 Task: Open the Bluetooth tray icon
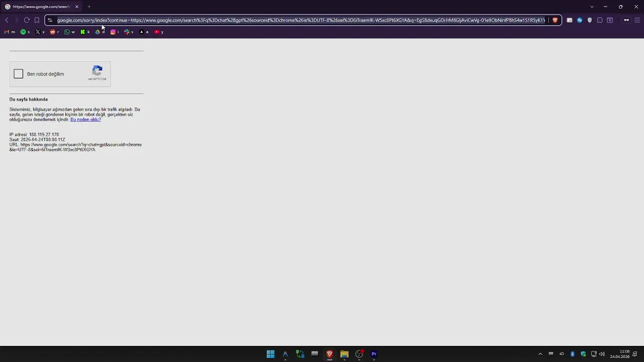click(x=573, y=354)
